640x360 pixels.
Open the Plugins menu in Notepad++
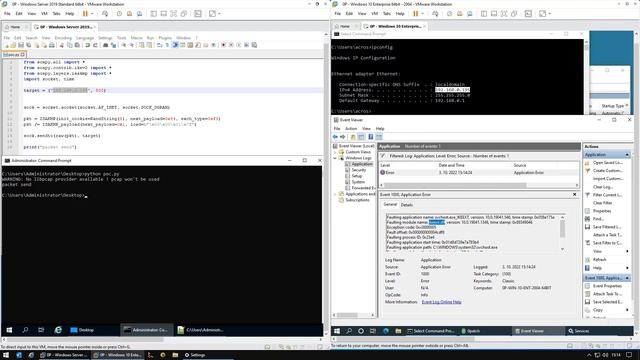click(165, 38)
